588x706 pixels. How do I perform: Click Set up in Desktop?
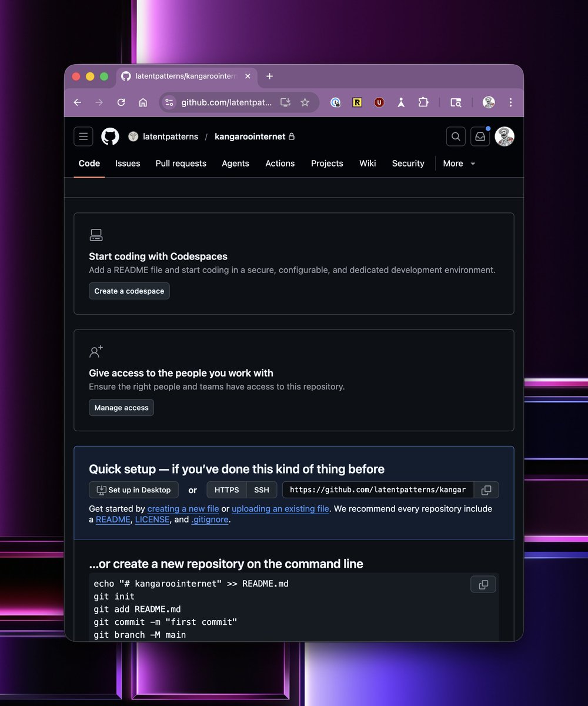coord(133,490)
